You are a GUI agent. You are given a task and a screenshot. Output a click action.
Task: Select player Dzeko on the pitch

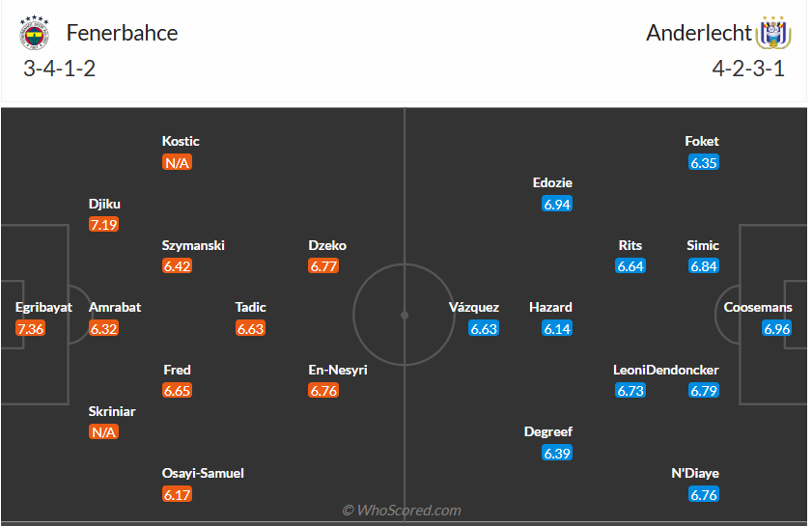click(x=327, y=245)
